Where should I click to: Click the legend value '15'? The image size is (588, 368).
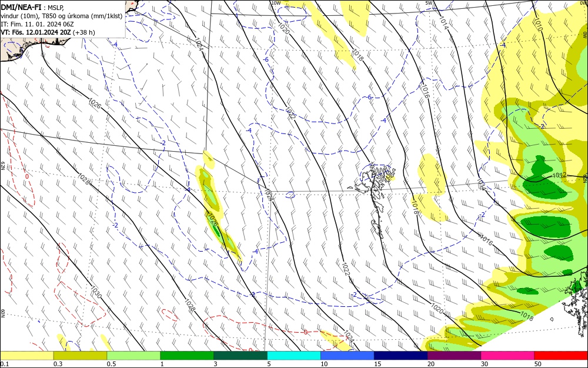pyautogui.click(x=377, y=364)
